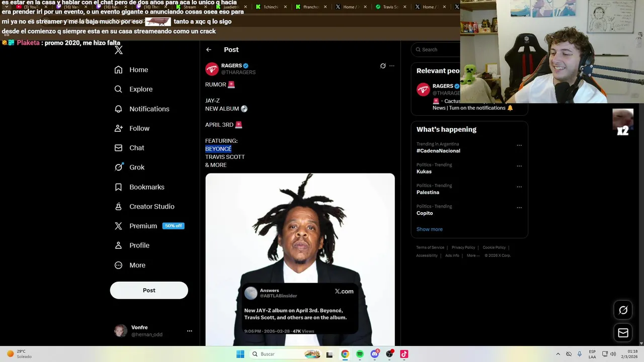Open the post's three-dot more menu
644x362 pixels.
392,66
